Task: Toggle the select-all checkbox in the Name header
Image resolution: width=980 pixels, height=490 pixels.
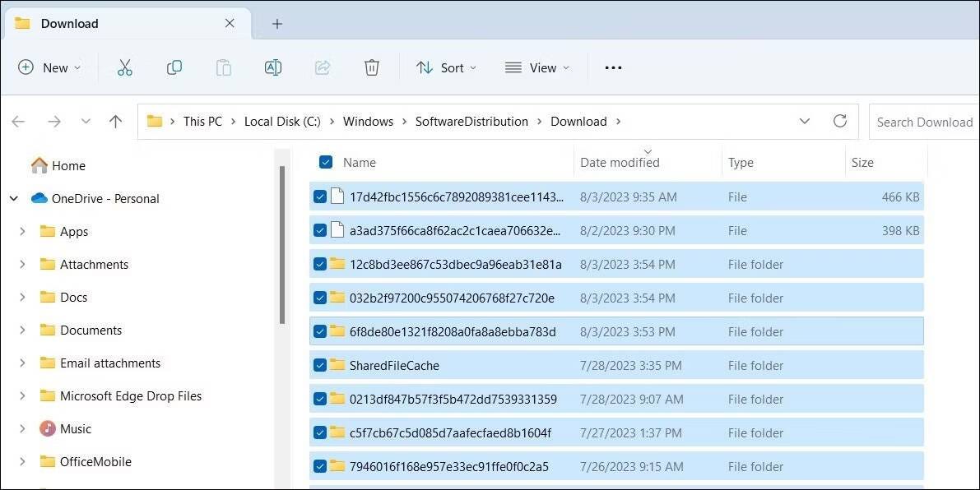Action: [326, 162]
